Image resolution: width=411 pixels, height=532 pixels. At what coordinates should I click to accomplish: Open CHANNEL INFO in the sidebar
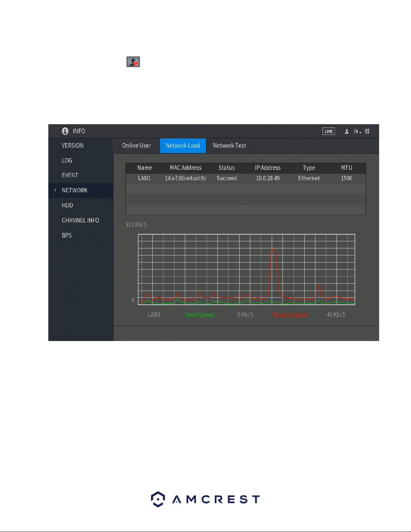coord(81,221)
